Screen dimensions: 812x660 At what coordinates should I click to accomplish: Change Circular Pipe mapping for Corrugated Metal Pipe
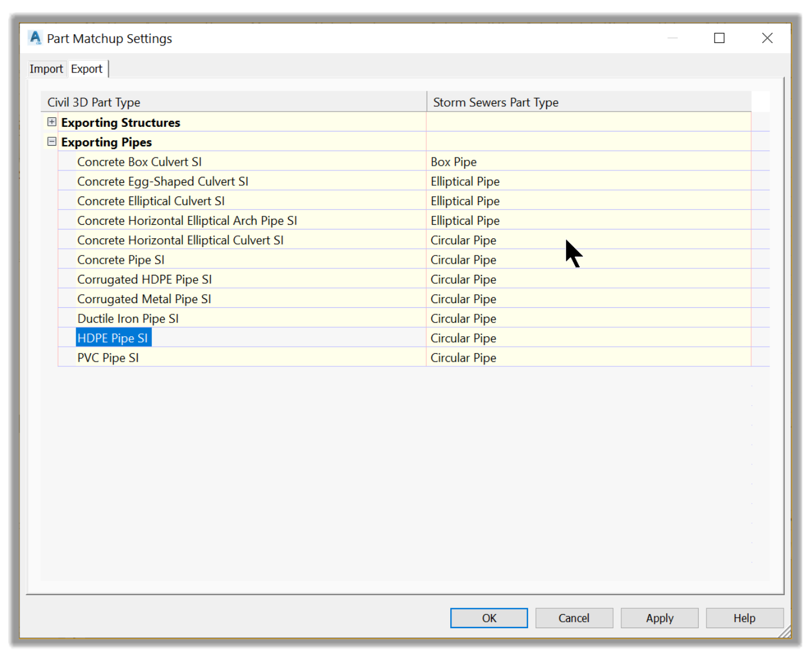[x=588, y=299]
